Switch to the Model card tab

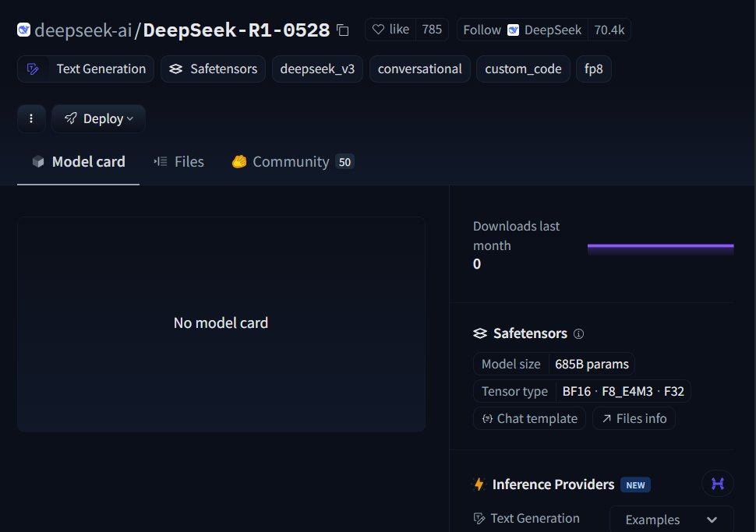pyautogui.click(x=78, y=162)
